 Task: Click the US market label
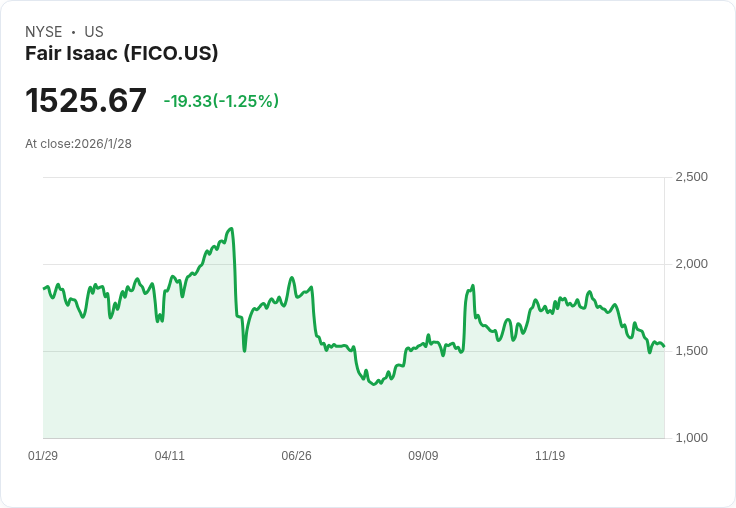(x=94, y=32)
